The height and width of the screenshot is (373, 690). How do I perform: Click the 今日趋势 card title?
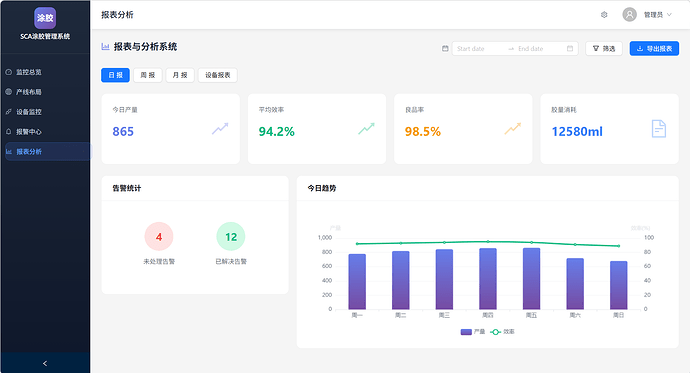pyautogui.click(x=322, y=188)
